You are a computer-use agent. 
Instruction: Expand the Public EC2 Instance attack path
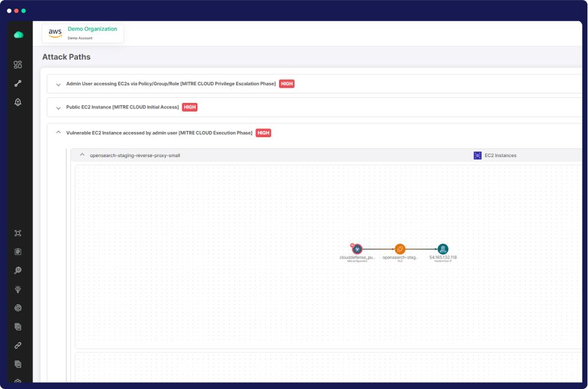59,108
